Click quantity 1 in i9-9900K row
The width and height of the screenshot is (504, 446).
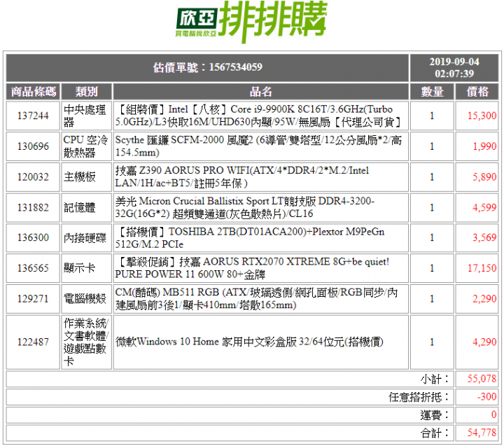432,116
